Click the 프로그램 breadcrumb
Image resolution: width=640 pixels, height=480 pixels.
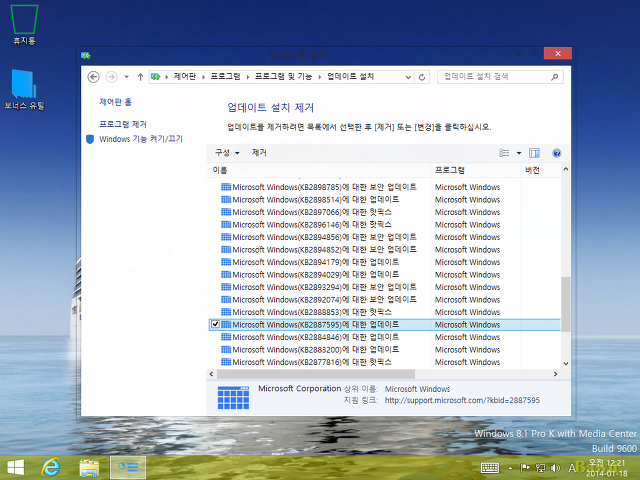tap(225, 76)
